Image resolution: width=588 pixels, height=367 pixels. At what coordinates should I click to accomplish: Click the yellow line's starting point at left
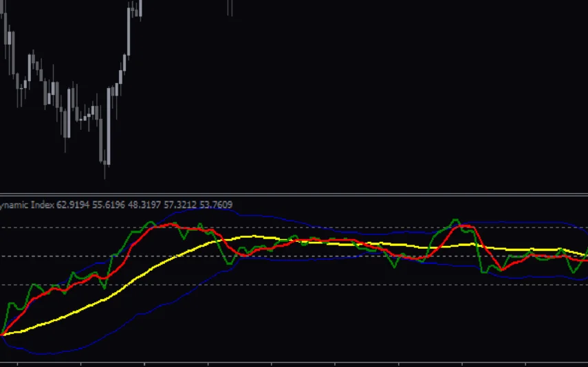[3, 334]
